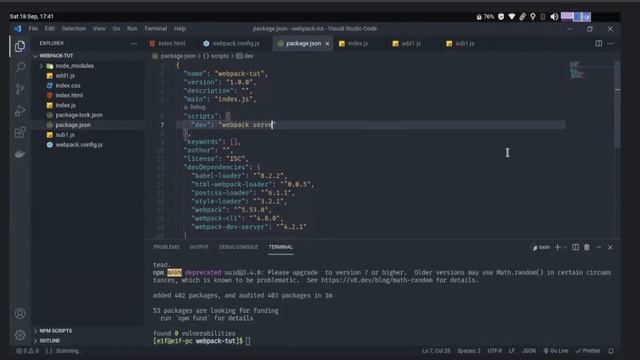Show the Output panel tab

[x=199, y=247]
